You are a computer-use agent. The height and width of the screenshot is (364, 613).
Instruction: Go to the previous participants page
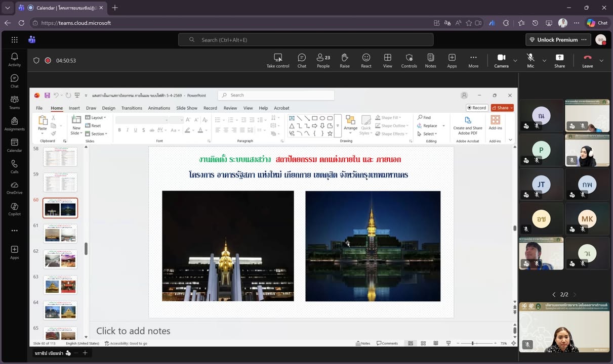[554, 295]
